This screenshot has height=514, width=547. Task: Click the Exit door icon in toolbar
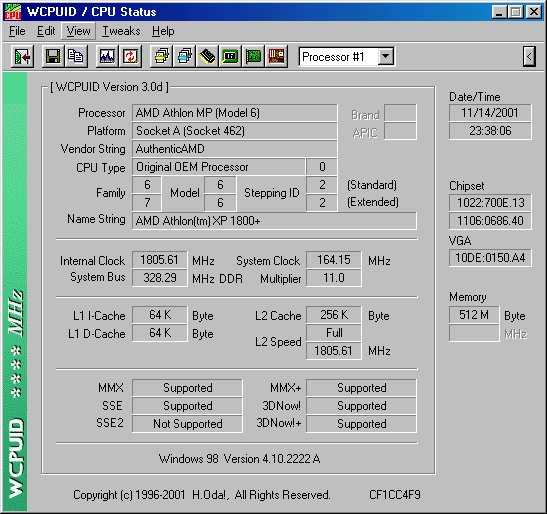[22, 56]
